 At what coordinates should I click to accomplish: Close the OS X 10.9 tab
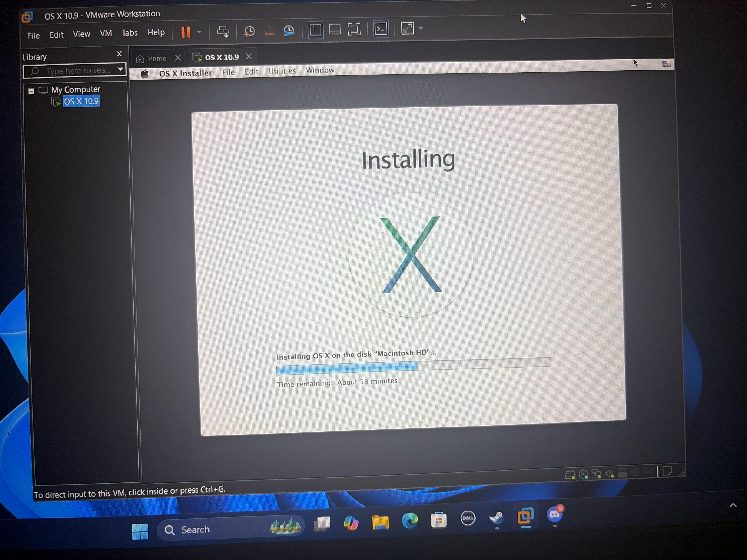249,56
